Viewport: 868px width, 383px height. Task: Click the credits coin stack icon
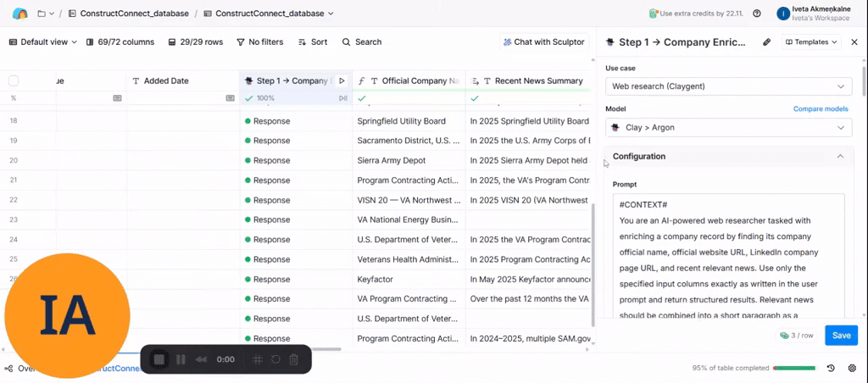(x=654, y=14)
